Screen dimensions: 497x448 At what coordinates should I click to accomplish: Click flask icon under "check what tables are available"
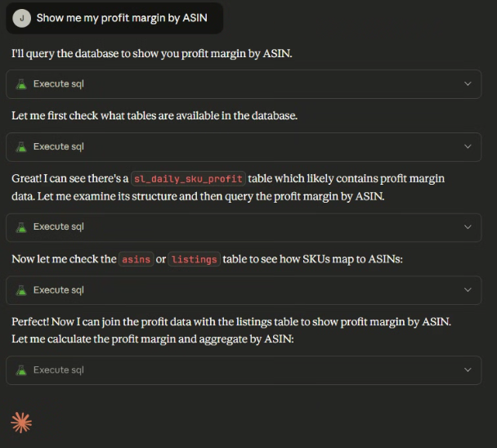tap(21, 147)
